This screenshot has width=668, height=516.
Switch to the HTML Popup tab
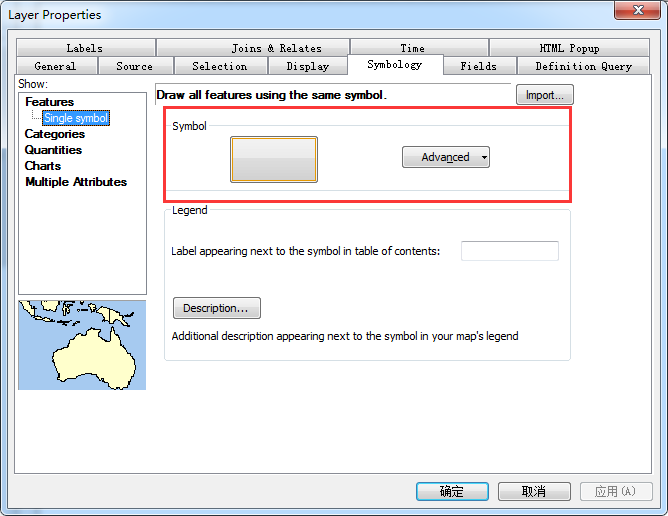pyautogui.click(x=570, y=48)
